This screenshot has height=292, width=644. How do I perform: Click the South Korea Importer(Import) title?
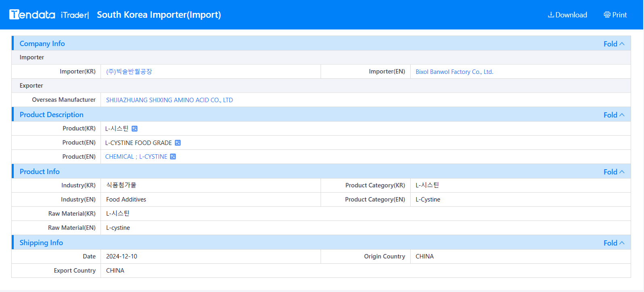pyautogui.click(x=159, y=15)
